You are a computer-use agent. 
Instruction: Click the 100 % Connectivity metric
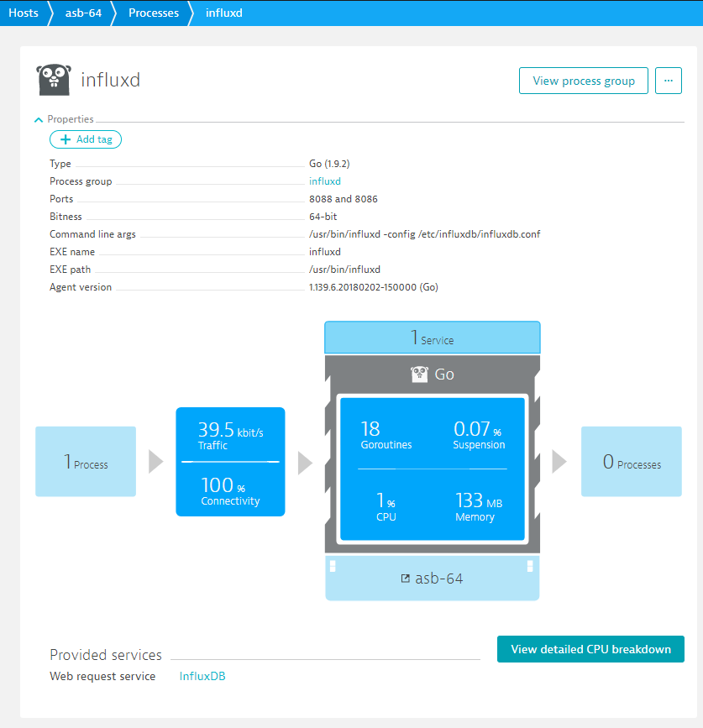(x=230, y=490)
